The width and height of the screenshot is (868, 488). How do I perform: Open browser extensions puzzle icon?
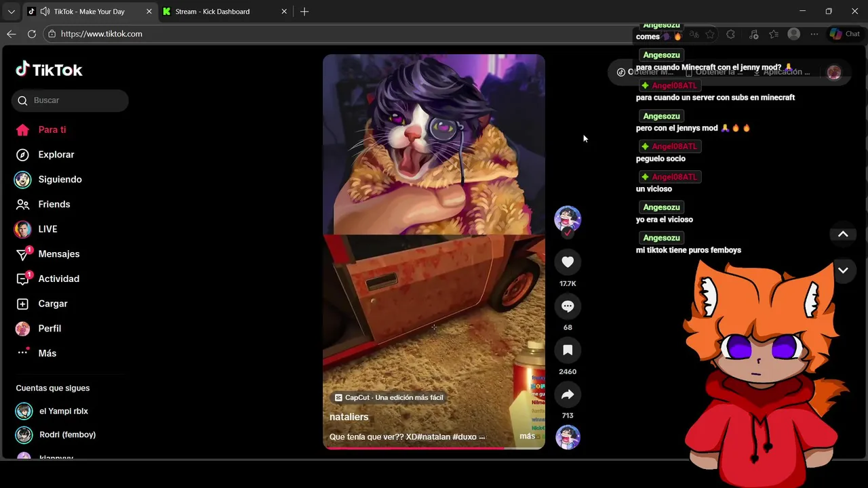coord(730,34)
